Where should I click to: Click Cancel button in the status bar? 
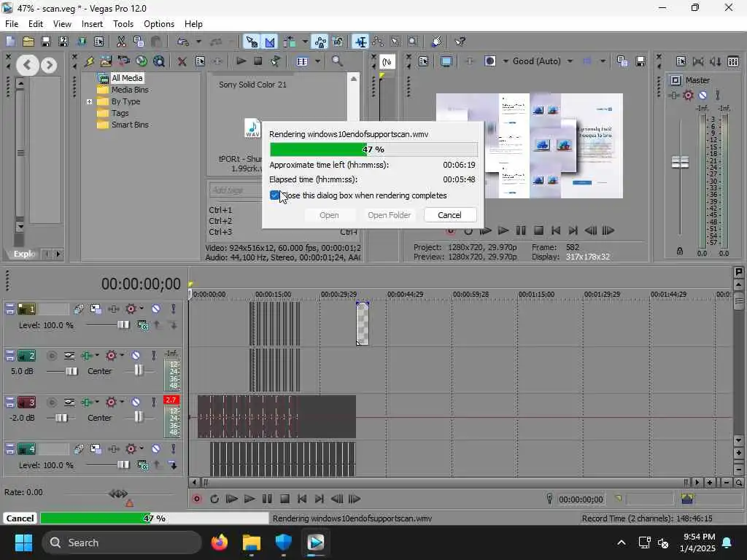click(x=20, y=518)
